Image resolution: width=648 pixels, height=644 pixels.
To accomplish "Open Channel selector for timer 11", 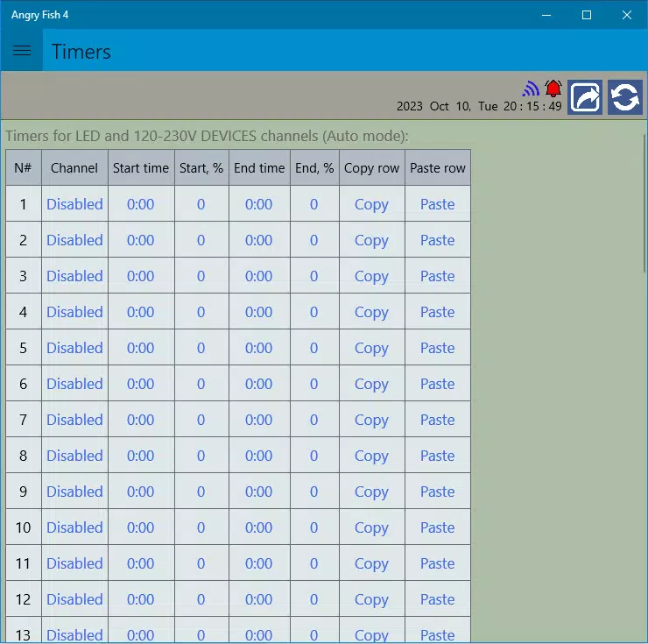I will tap(74, 563).
